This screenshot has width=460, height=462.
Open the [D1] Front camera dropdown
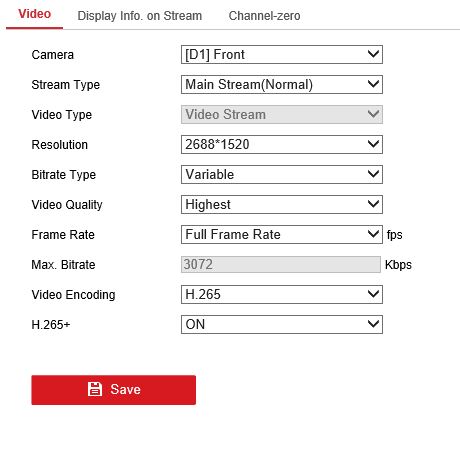click(x=282, y=54)
